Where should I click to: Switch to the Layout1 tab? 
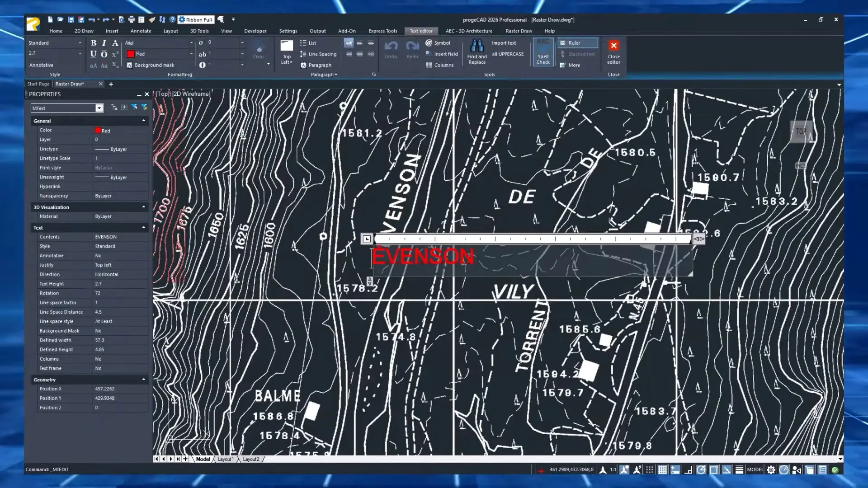click(x=226, y=459)
